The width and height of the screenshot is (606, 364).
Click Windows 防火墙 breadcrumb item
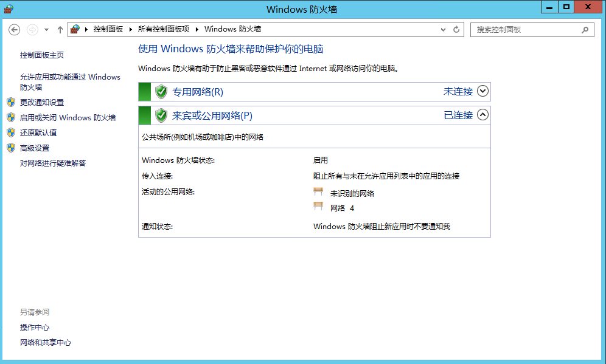click(x=232, y=29)
